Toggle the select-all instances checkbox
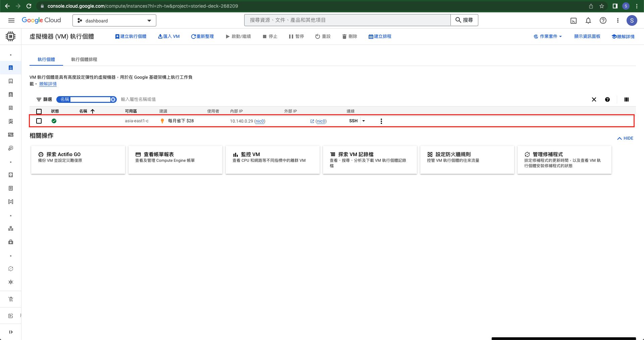Screen dimensions: 644x340 pos(39,112)
